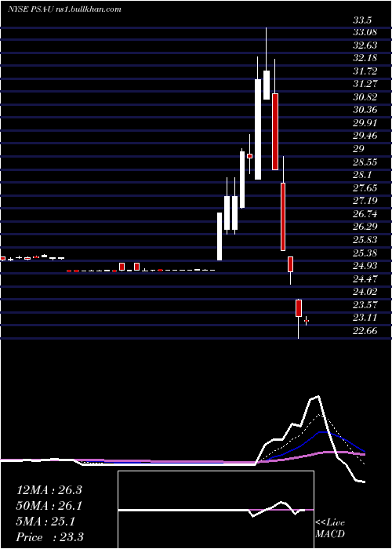
Task: Click the 30.36 price axis label
Action: [x=365, y=110]
